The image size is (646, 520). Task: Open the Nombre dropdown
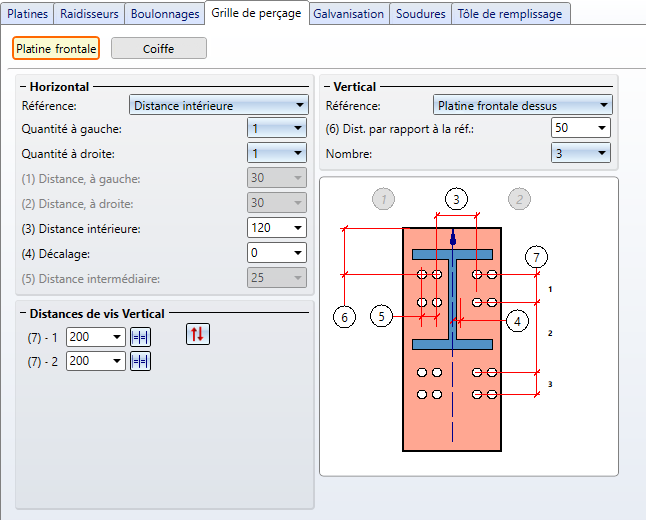[580, 153]
